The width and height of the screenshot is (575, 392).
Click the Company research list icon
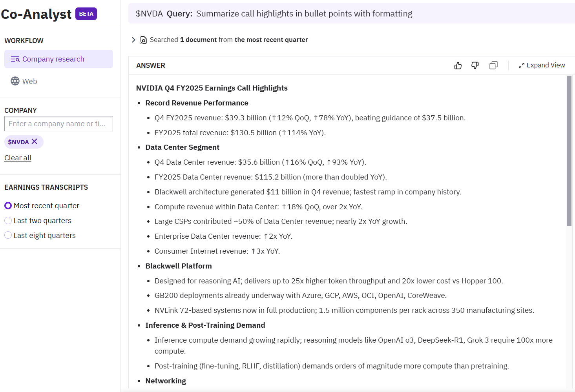coord(15,59)
